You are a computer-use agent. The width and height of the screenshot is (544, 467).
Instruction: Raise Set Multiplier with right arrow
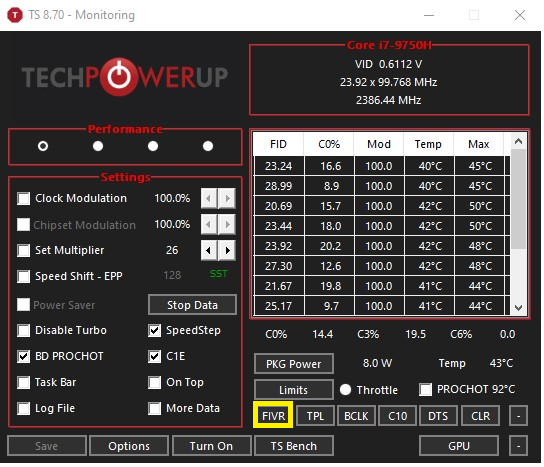[228, 250]
